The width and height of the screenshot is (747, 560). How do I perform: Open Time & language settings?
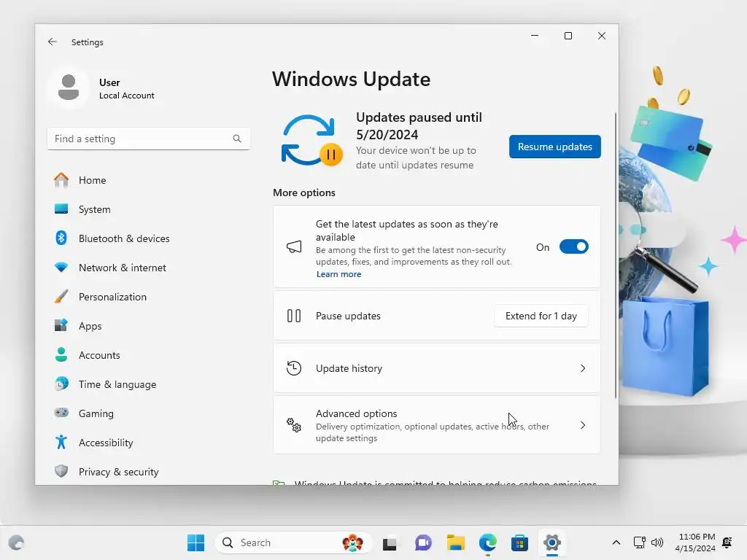tap(147, 384)
